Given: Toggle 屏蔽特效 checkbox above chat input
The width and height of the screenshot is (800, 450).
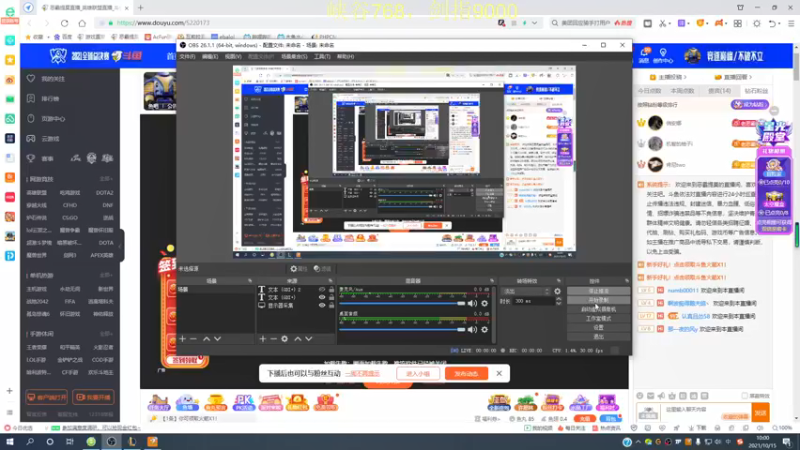Looking at the screenshot, I should [745, 396].
